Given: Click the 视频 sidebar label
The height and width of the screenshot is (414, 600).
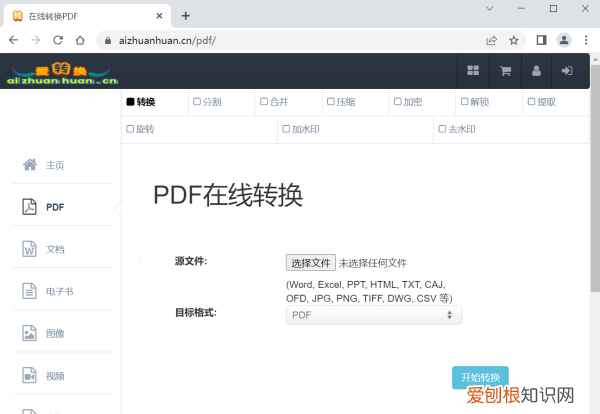Looking at the screenshot, I should click(x=55, y=376).
